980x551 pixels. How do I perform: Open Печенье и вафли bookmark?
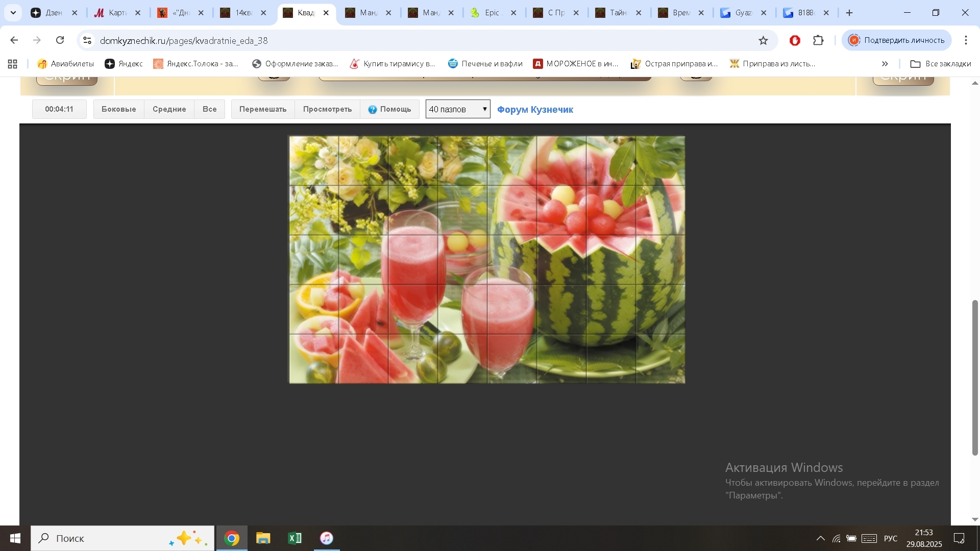[485, 64]
